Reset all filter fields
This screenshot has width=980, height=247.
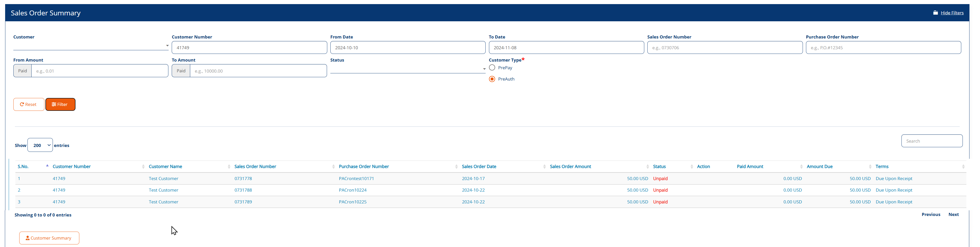pos(28,104)
